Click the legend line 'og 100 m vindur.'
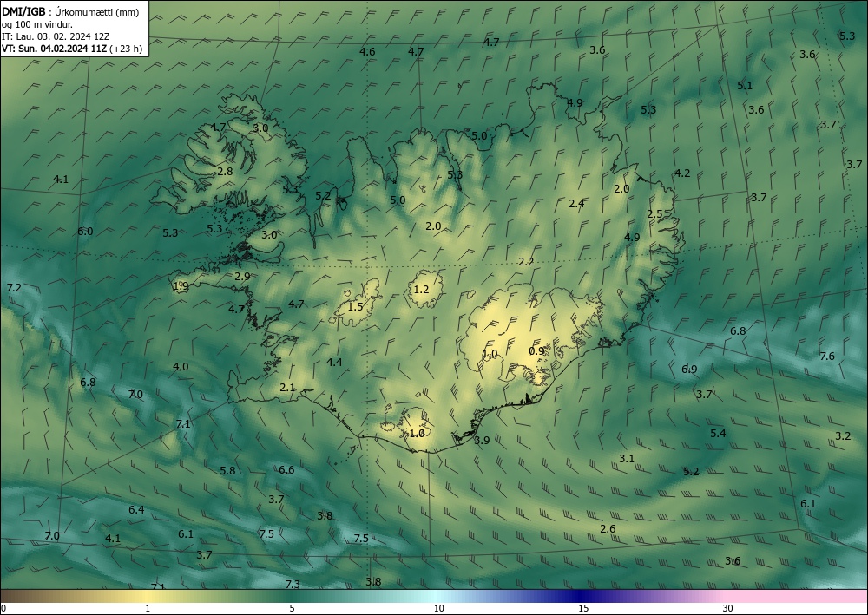 click(x=37, y=24)
